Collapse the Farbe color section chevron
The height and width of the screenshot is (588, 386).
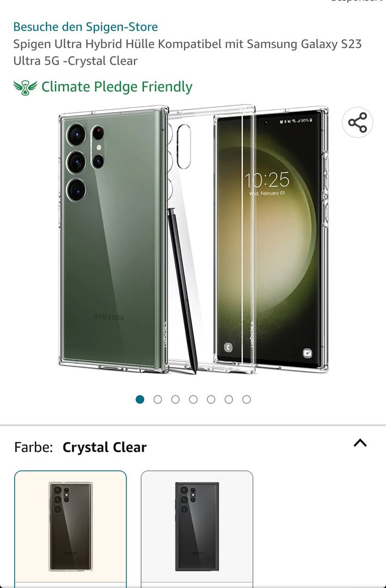point(360,443)
